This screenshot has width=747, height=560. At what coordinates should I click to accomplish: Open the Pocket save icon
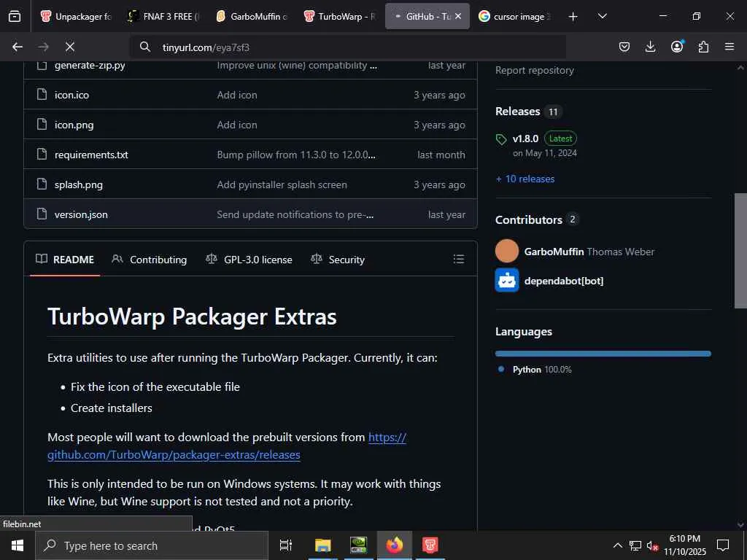624,47
